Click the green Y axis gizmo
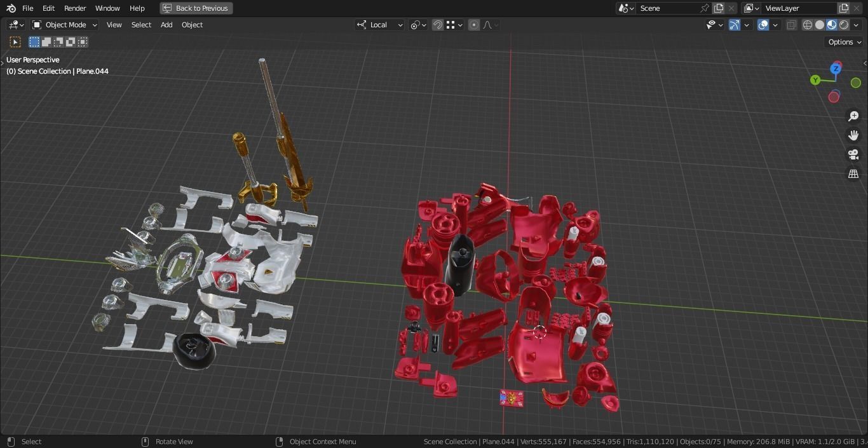The image size is (868, 448). [x=815, y=80]
